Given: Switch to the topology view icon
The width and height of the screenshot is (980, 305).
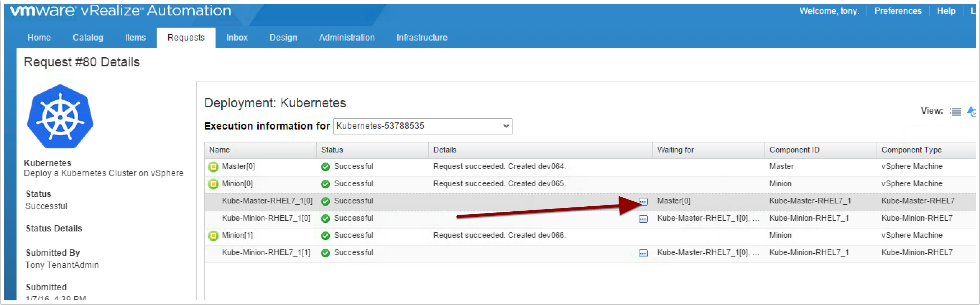Looking at the screenshot, I should (971, 112).
